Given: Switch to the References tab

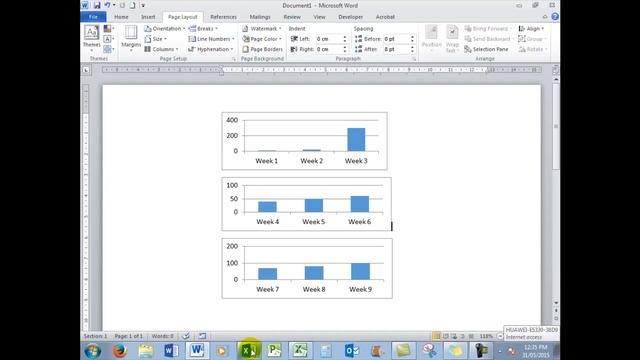Looking at the screenshot, I should point(223,17).
